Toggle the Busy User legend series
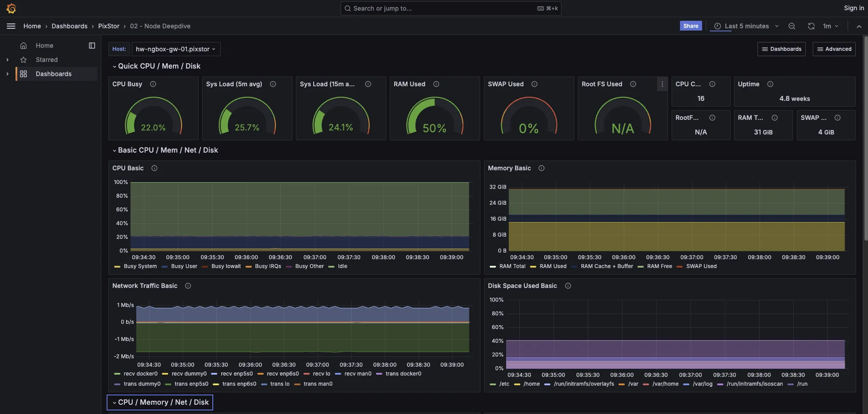The height and width of the screenshot is (414, 868). (184, 266)
